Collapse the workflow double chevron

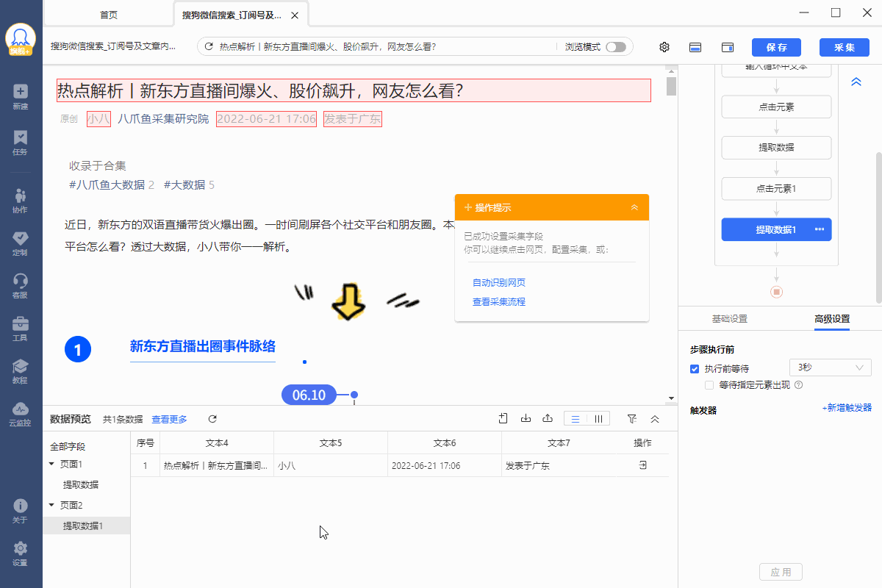(x=856, y=82)
